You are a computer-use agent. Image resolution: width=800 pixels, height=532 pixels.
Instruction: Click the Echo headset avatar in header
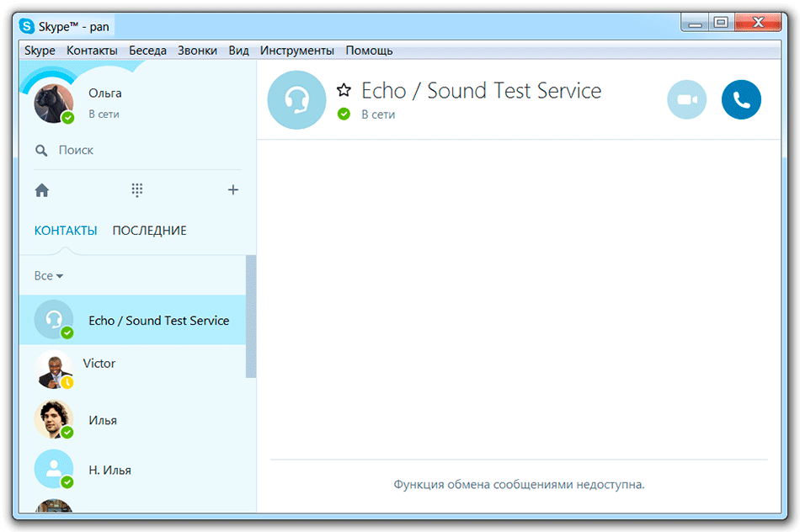pos(296,100)
